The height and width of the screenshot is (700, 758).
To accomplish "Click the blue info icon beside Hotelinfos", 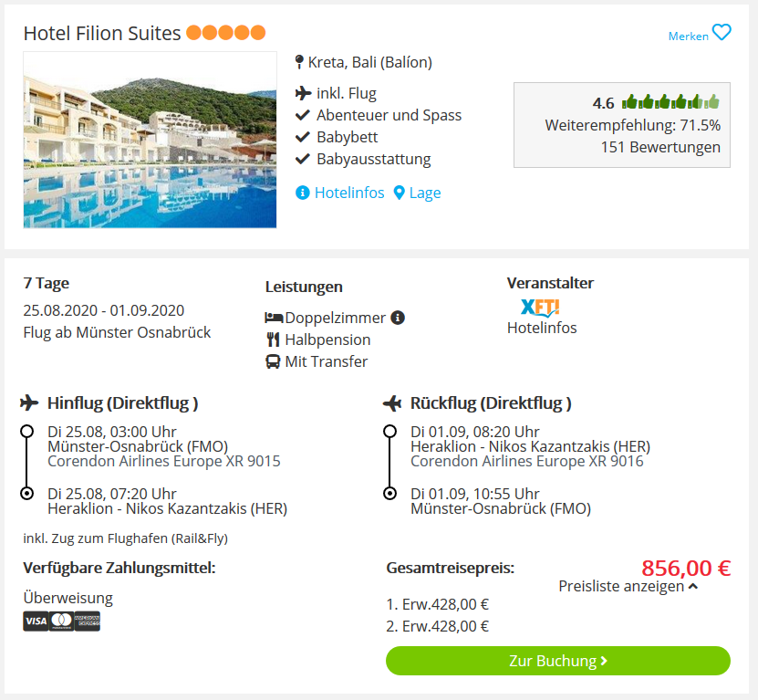I will [x=302, y=193].
